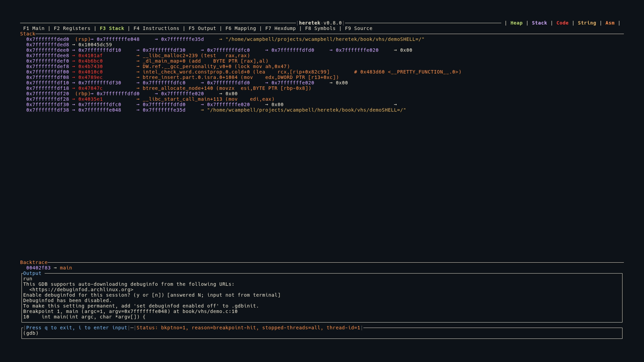Show the F7 Hexdump tab
644x362 pixels.
[280, 28]
